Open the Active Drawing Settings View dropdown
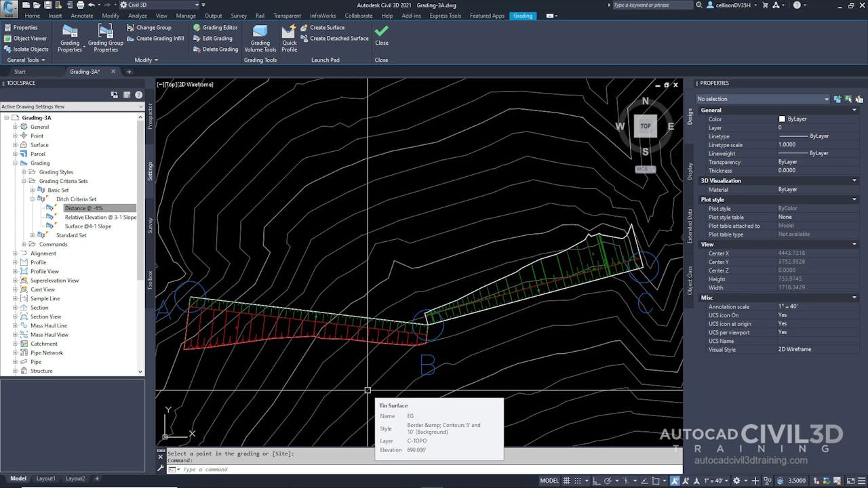The height and width of the screenshot is (488, 868). pyautogui.click(x=140, y=106)
